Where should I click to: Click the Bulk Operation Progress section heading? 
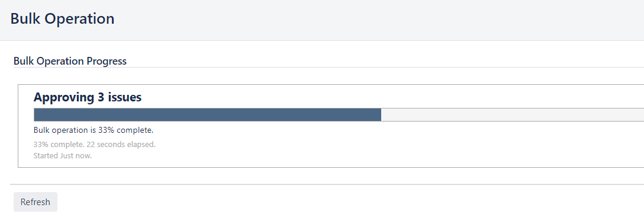point(70,61)
